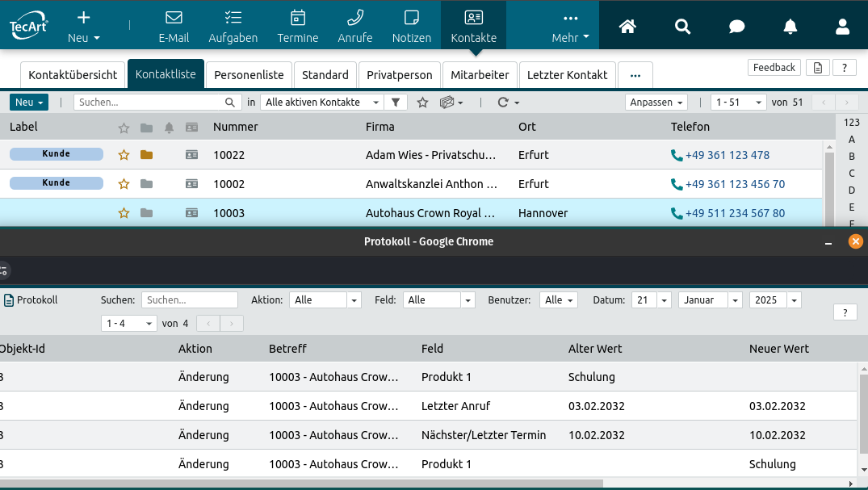Click the filter funnel icon
This screenshot has width=868, height=490.
(396, 103)
